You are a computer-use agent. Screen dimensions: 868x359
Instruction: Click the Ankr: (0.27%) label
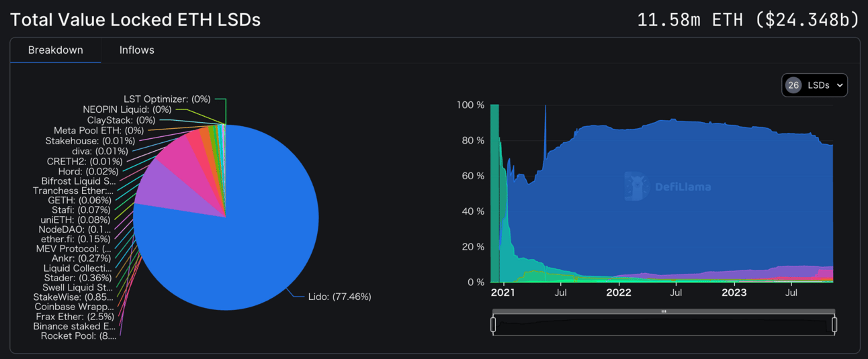(81, 258)
